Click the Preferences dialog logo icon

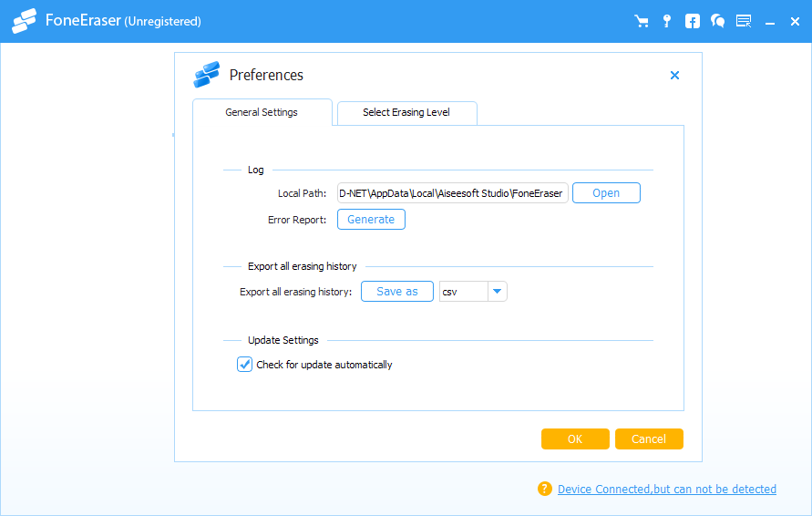tap(207, 74)
